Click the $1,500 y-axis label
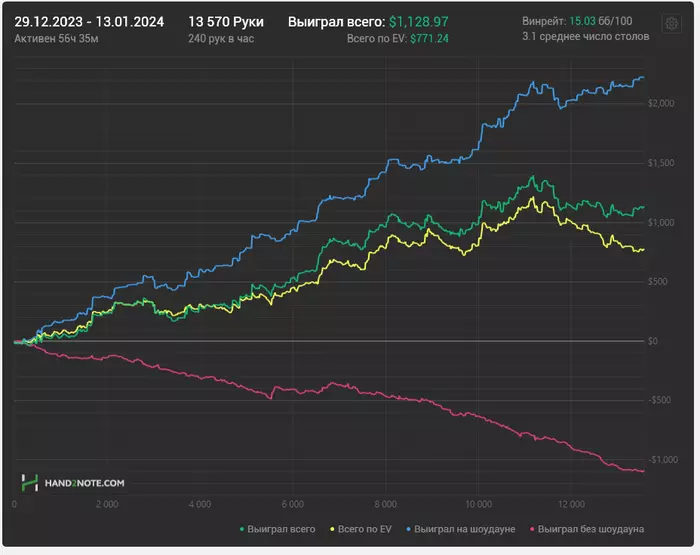Viewport: 700px width, 555px height. (661, 163)
